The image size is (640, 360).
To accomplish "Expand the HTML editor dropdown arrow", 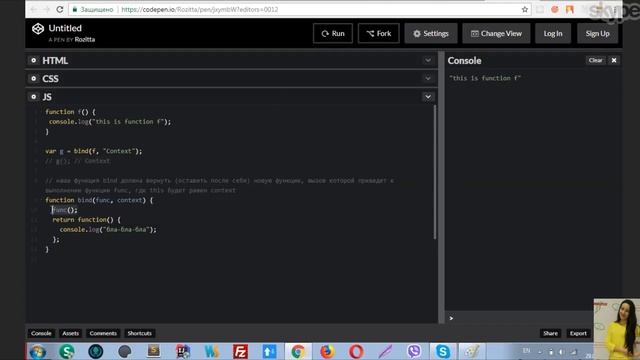I will pyautogui.click(x=428, y=60).
